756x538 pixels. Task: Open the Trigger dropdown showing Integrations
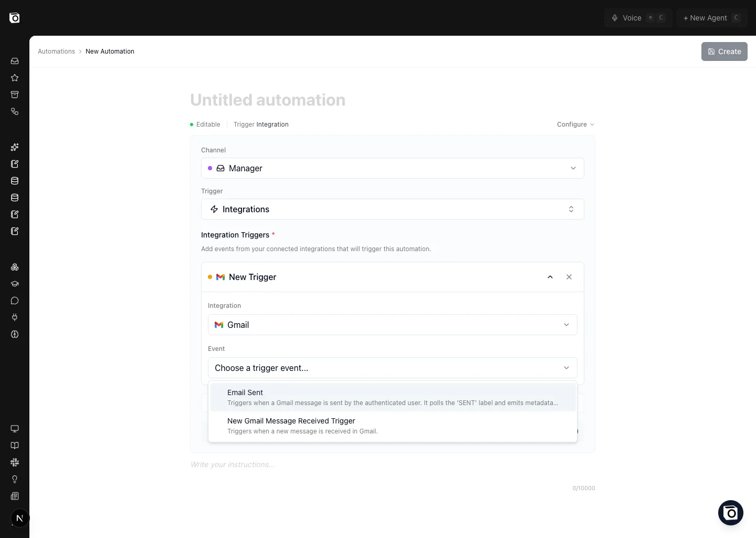[393, 209]
